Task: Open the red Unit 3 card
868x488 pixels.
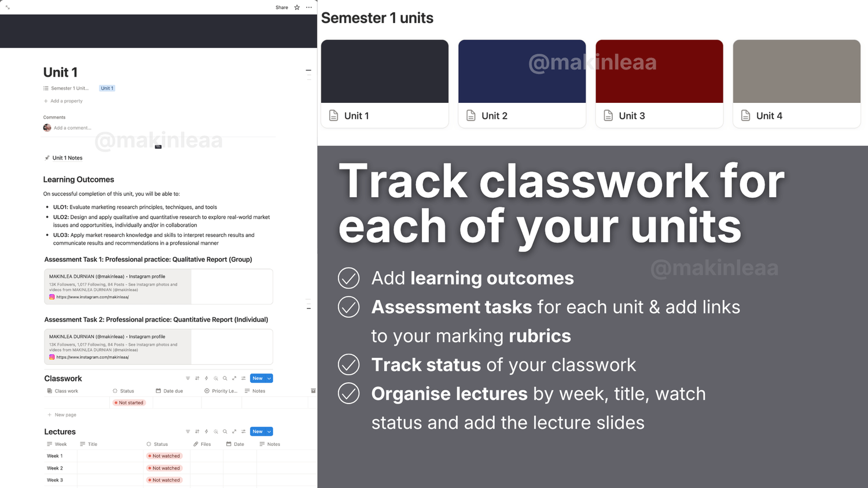Action: click(x=659, y=84)
